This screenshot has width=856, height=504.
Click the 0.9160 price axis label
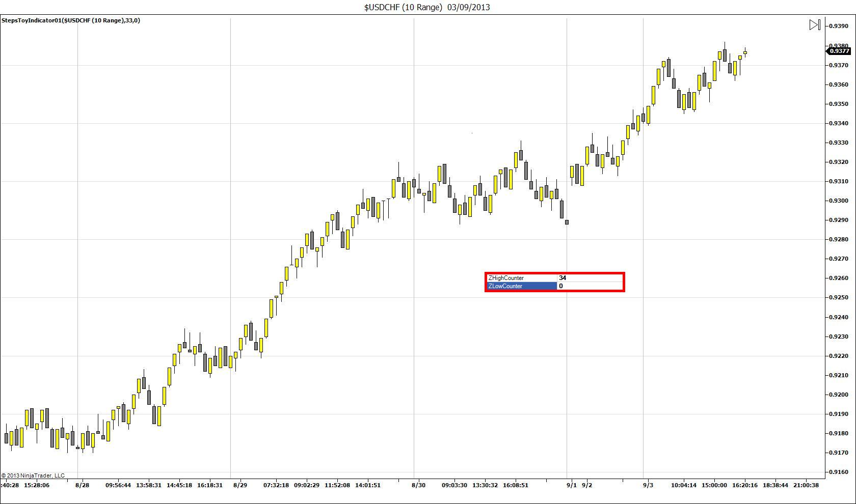pyautogui.click(x=839, y=472)
